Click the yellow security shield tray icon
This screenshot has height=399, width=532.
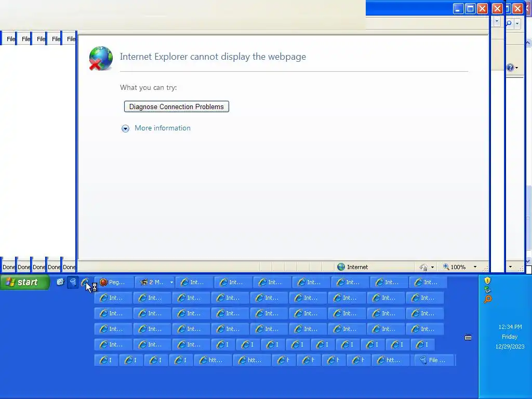[x=487, y=281]
